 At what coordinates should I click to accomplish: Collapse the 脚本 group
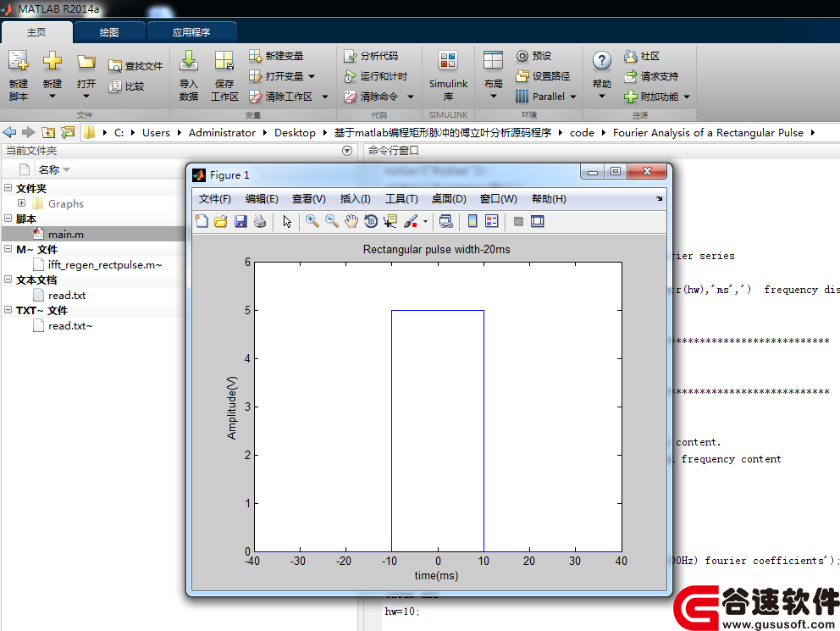tap(8, 218)
